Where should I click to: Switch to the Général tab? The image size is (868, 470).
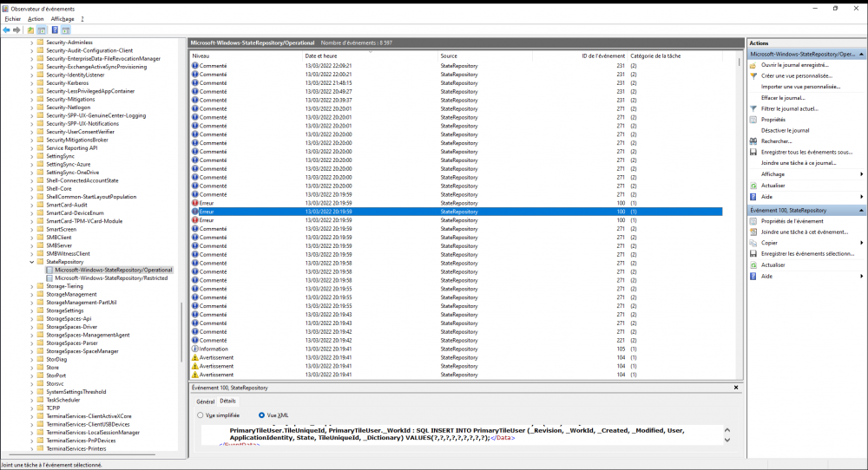(x=206, y=401)
